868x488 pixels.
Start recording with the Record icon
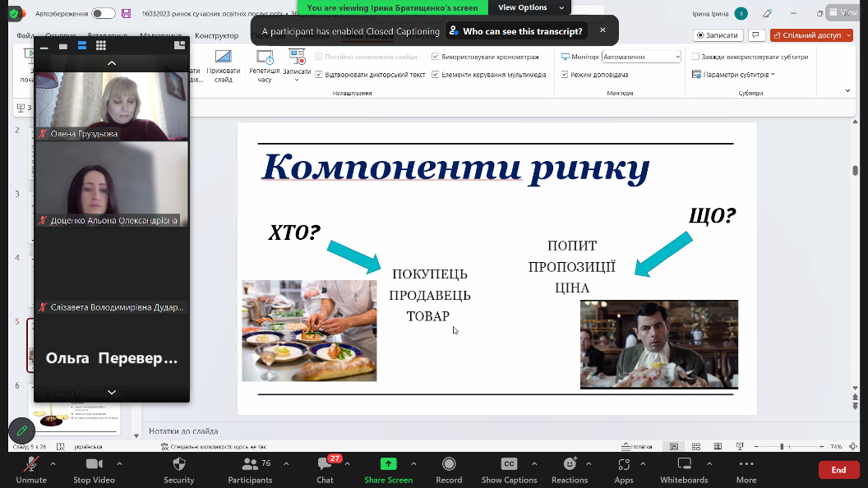[x=449, y=464]
